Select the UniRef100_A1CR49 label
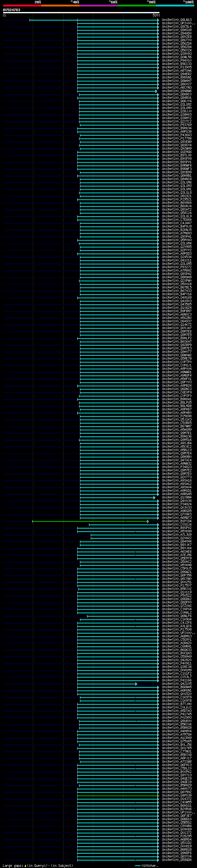Screen dimensions: 197x868 point(177,738)
